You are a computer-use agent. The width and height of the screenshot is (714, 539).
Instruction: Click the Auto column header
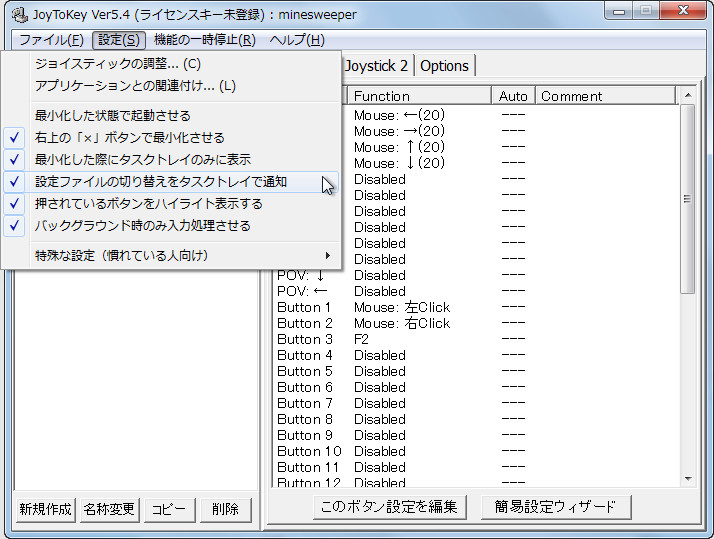(x=513, y=96)
